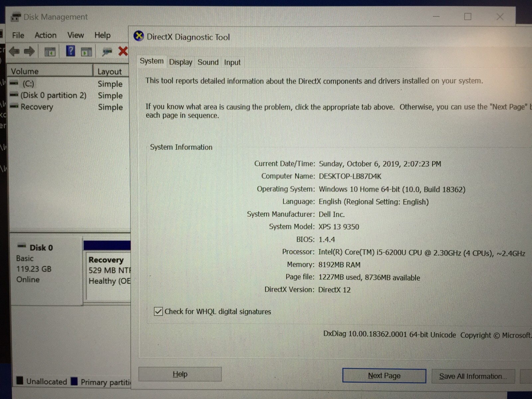Click the Help button in DxDiag
The image size is (532, 399).
[180, 374]
